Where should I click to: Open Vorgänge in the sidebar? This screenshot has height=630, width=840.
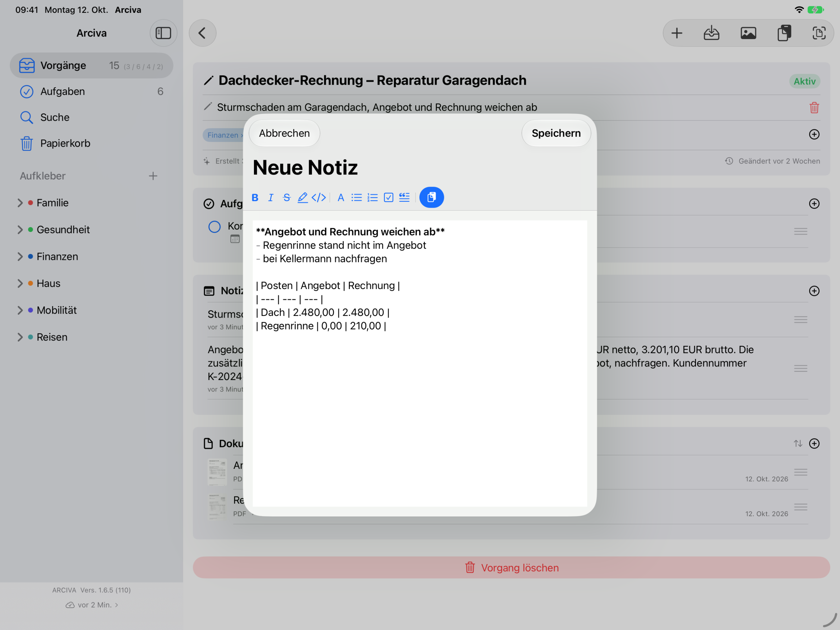pyautogui.click(x=92, y=65)
